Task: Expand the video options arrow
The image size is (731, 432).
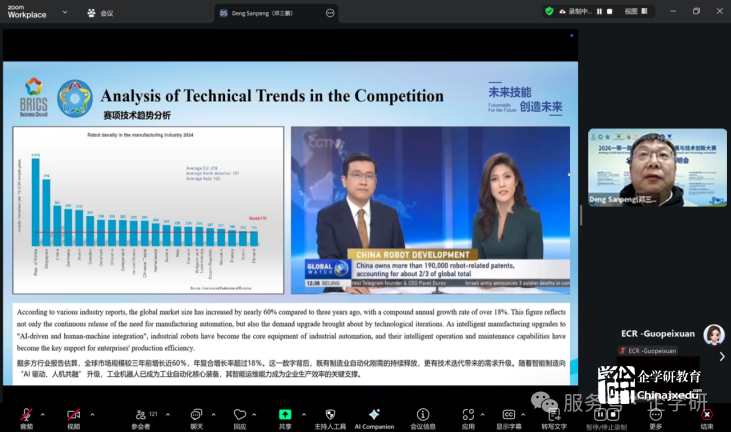Action: pyautogui.click(x=92, y=409)
